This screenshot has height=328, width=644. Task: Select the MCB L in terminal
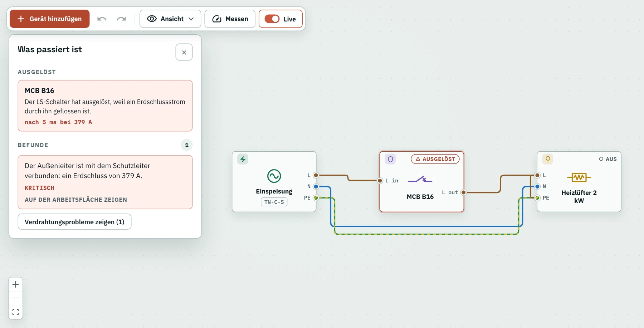[x=380, y=181]
